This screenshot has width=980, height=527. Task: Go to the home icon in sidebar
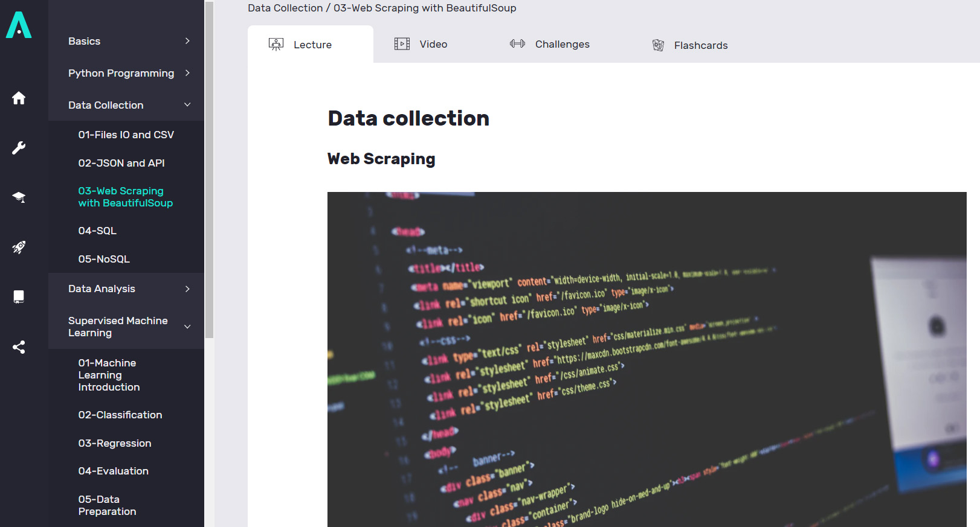click(x=19, y=98)
